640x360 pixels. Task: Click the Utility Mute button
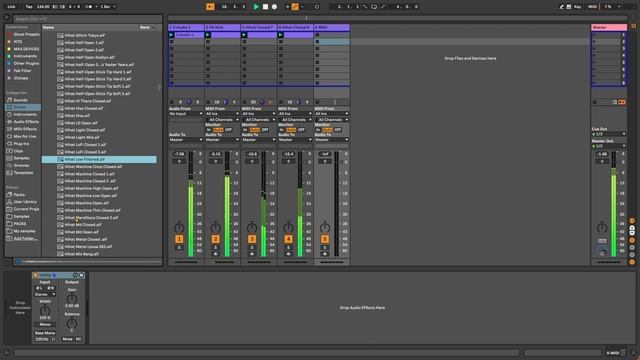(x=67, y=339)
